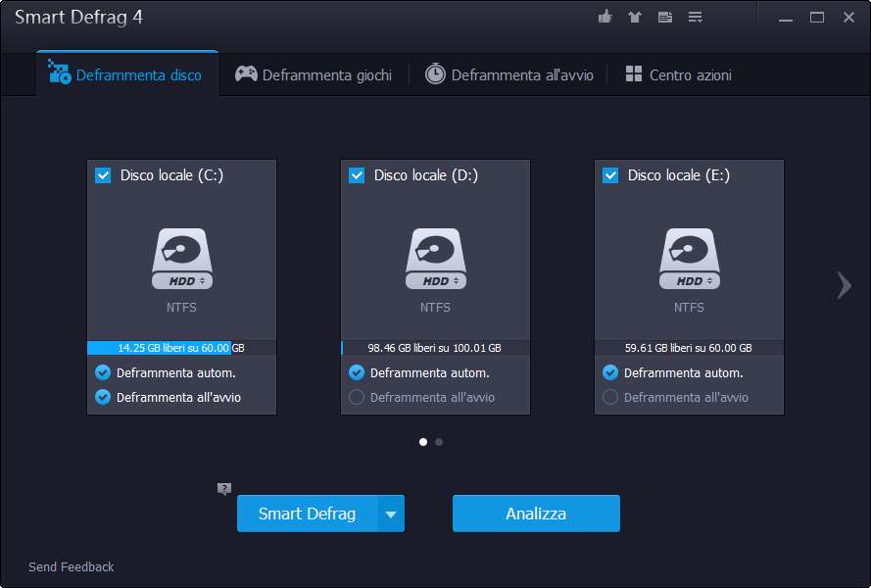Uncheck the Disco locale (C:) checkbox
Screen dimensions: 871x588
click(103, 175)
